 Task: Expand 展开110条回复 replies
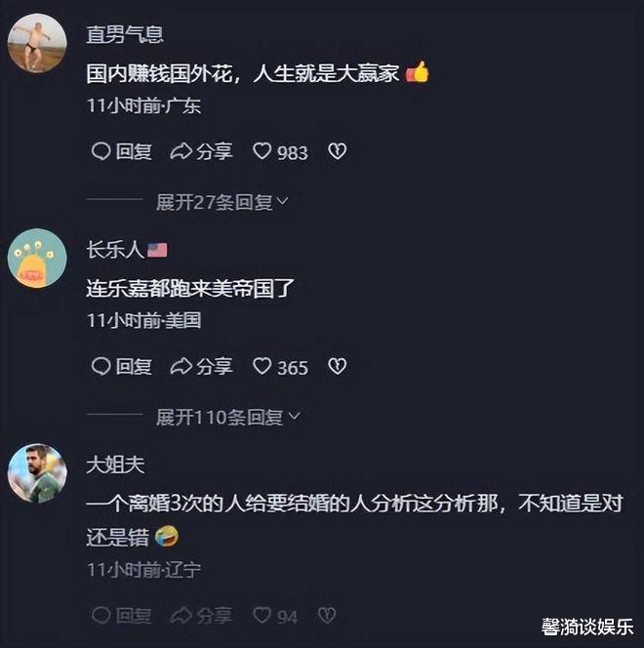[228, 417]
